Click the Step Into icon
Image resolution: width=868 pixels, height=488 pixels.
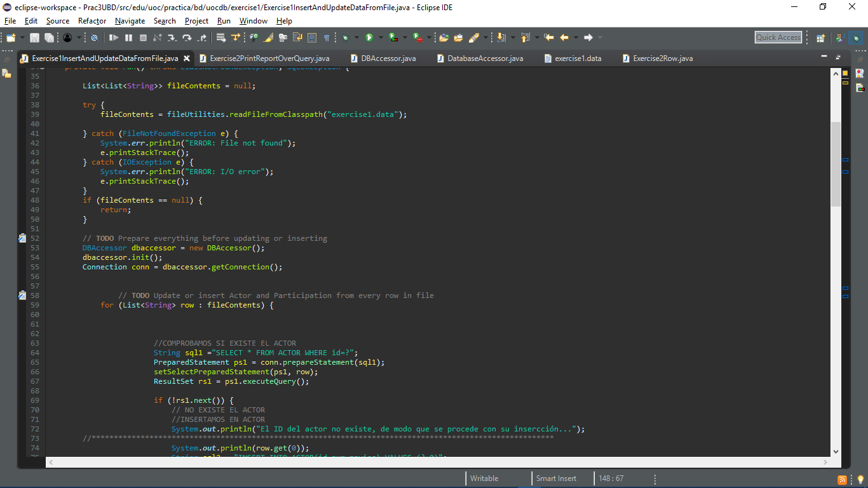click(x=172, y=37)
